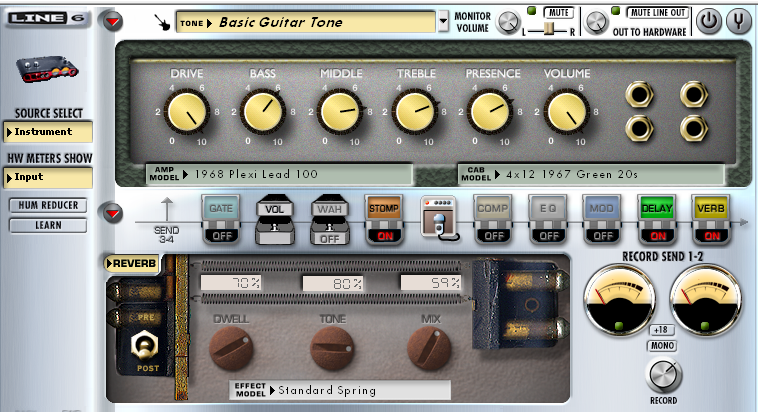
Task: Select the WAH pedal block
Action: tap(329, 219)
